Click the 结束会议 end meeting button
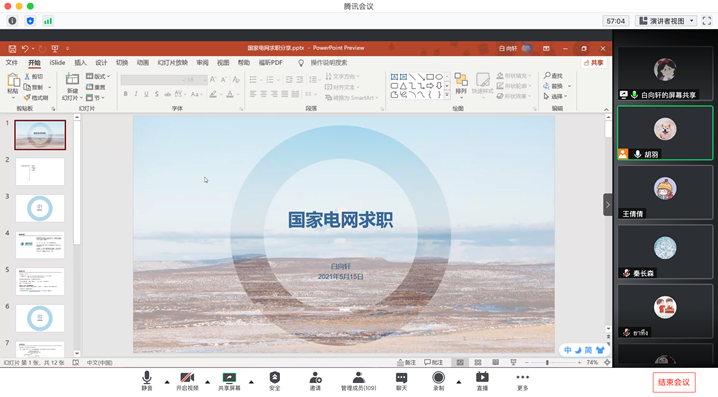 click(x=674, y=382)
